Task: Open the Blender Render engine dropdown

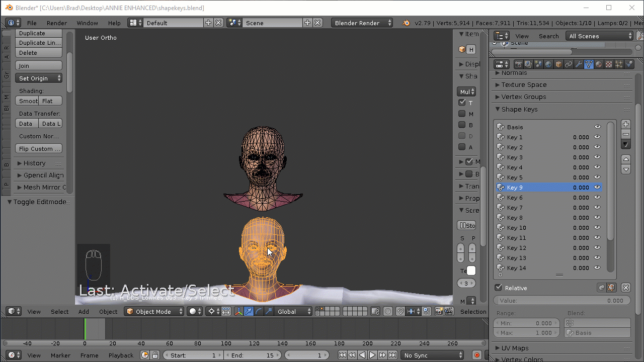Action: 362,23
